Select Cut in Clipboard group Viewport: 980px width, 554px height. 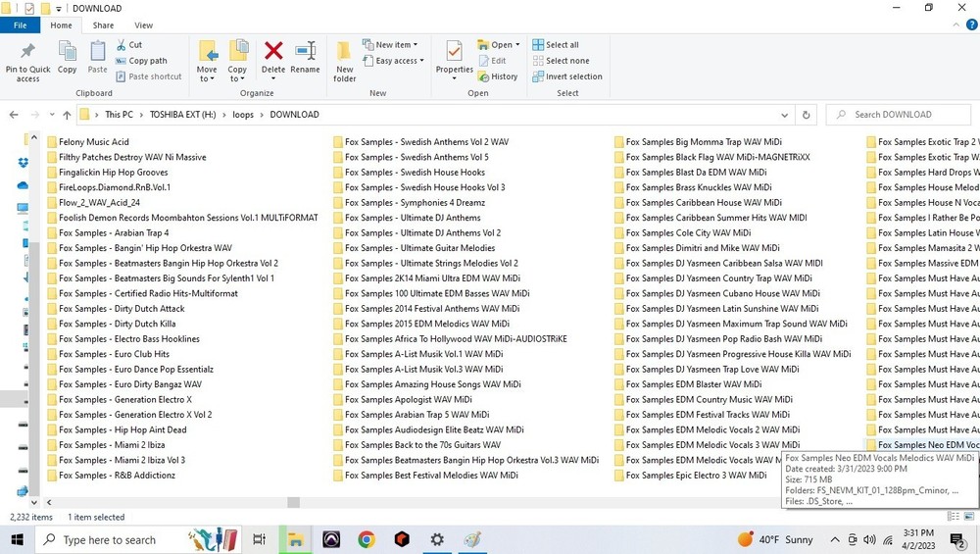tap(128, 45)
